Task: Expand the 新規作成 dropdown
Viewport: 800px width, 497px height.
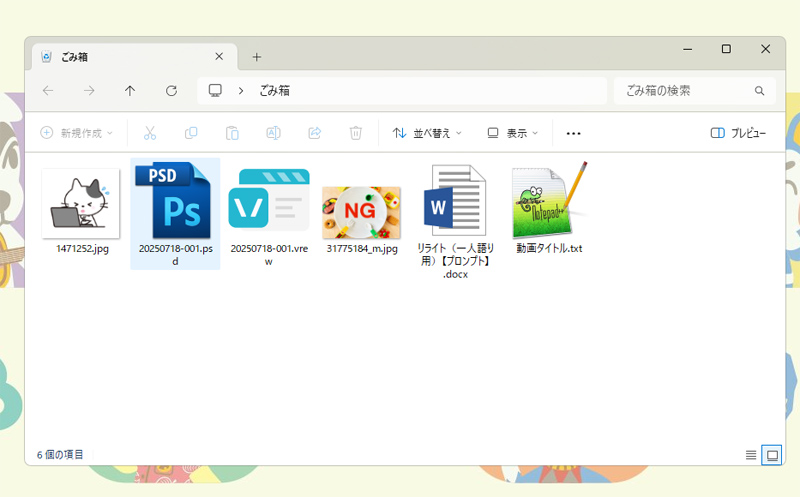Action: (x=77, y=133)
